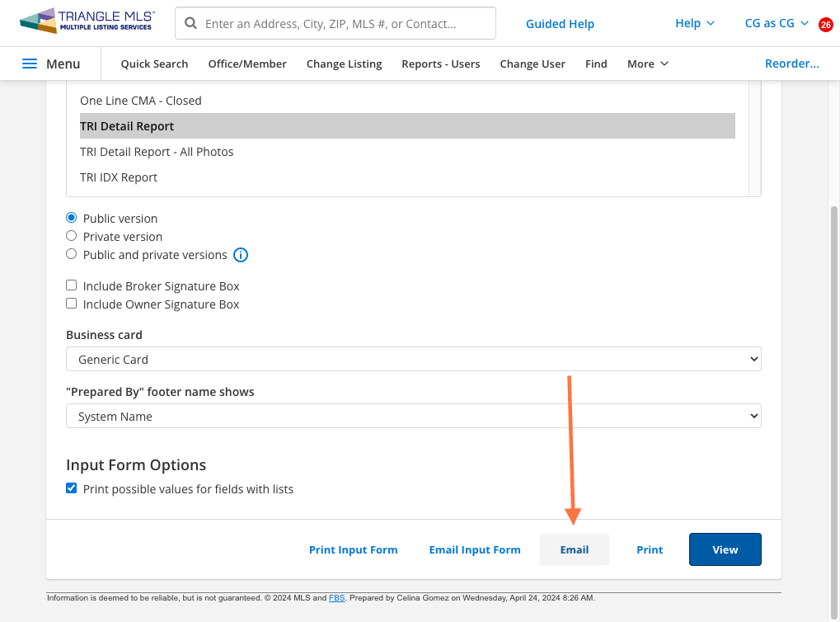
Task: Select Public and private versions radio
Action: (71, 254)
